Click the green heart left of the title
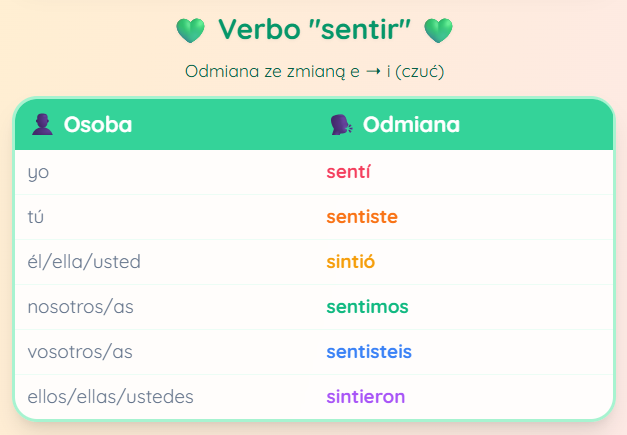 (191, 30)
